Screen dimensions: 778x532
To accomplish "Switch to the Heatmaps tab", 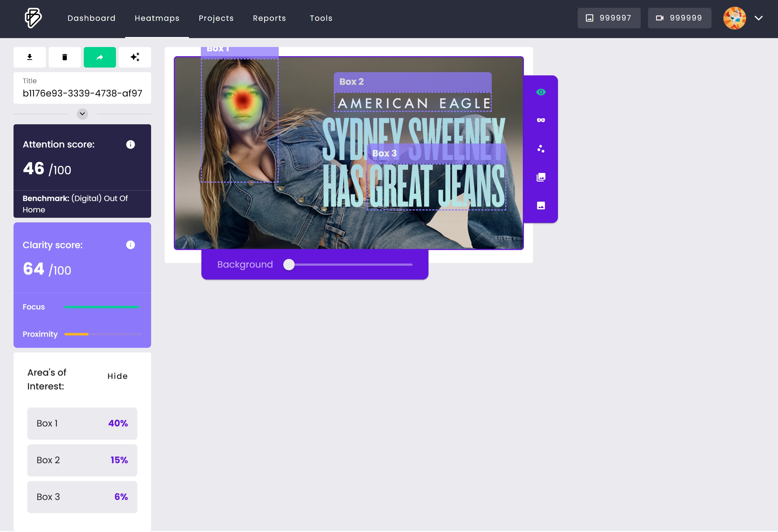I will 157,18.
